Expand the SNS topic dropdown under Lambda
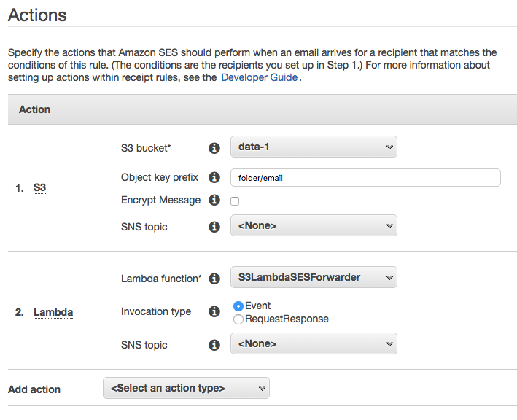Viewport: 517px width, 420px height. [x=314, y=344]
